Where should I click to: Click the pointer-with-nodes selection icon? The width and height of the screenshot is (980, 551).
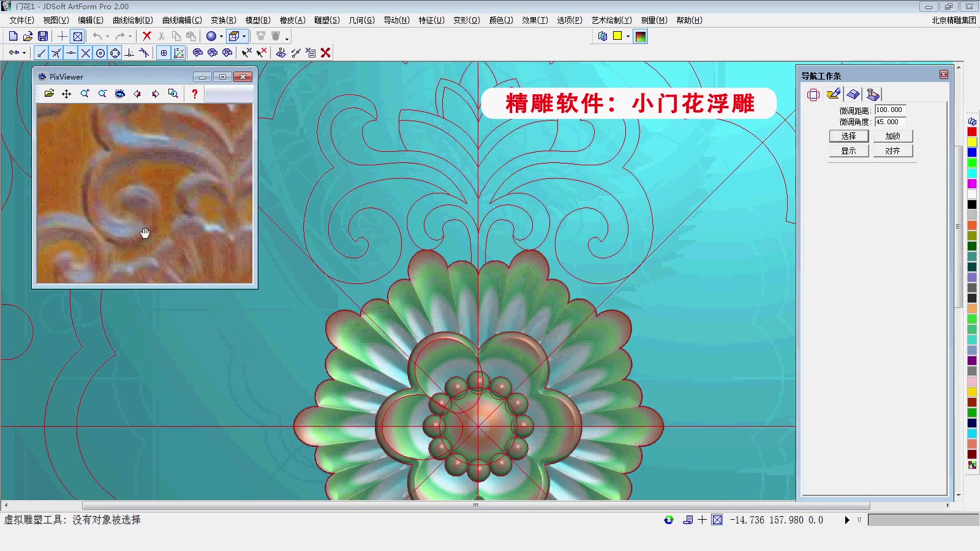[246, 53]
